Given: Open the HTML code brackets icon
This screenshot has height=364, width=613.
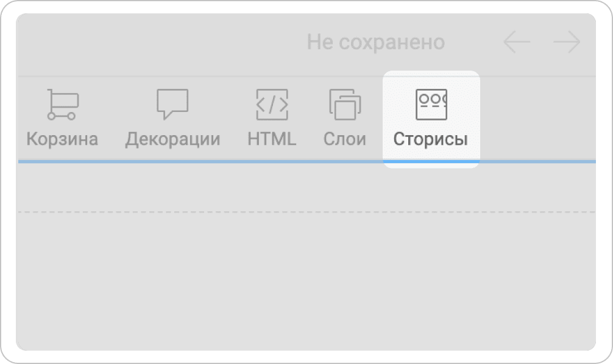Looking at the screenshot, I should pos(272,104).
